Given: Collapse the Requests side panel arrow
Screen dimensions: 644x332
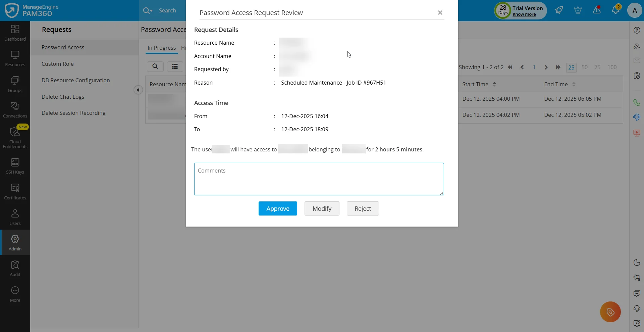Looking at the screenshot, I should [138, 90].
